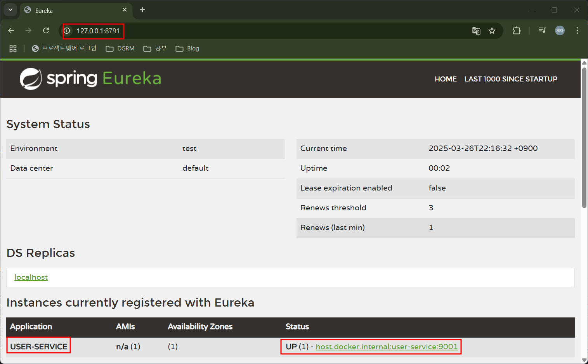Open the DGRM bookmark folder
The height and width of the screenshot is (364, 588).
pos(120,49)
